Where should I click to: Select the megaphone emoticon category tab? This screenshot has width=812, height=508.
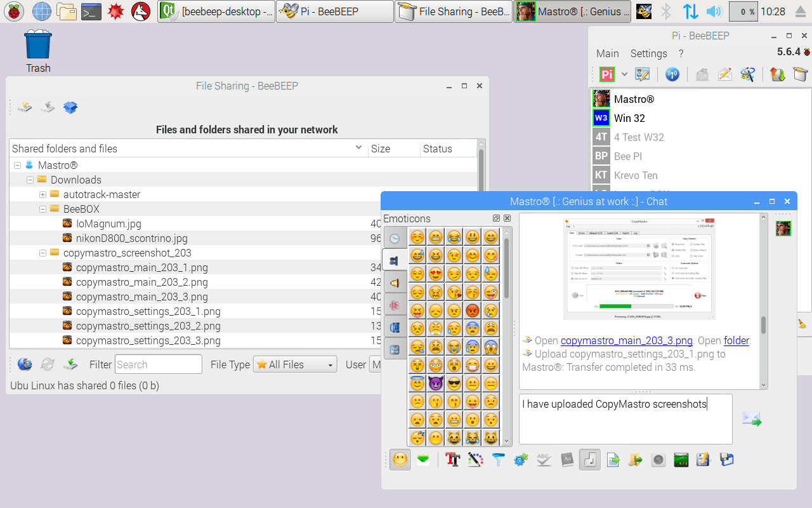click(395, 283)
